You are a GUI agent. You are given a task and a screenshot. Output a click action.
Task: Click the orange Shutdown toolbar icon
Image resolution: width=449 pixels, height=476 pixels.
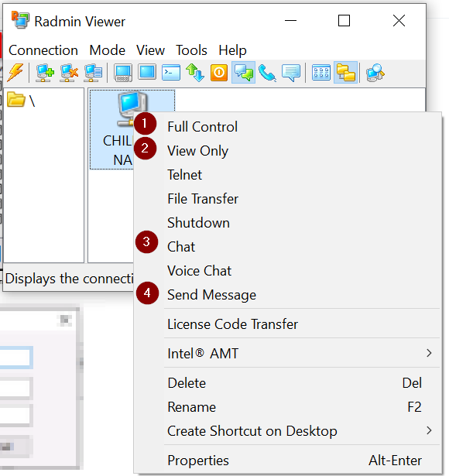219,73
